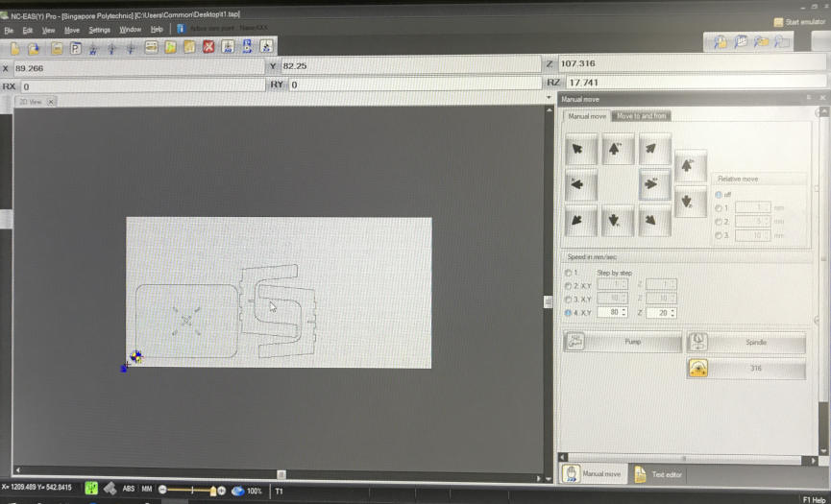Close the 2D View tab
Image resolution: width=831 pixels, height=504 pixels.
click(50, 102)
